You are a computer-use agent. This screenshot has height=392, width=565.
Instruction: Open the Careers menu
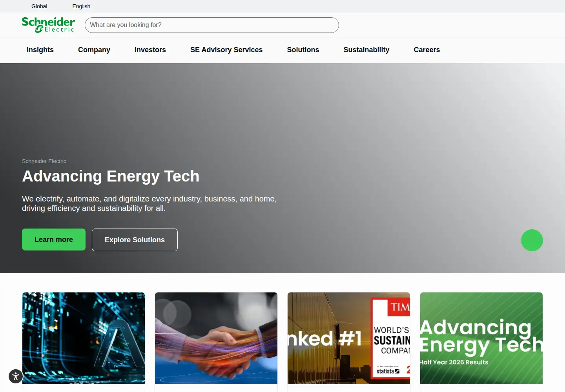pos(427,50)
